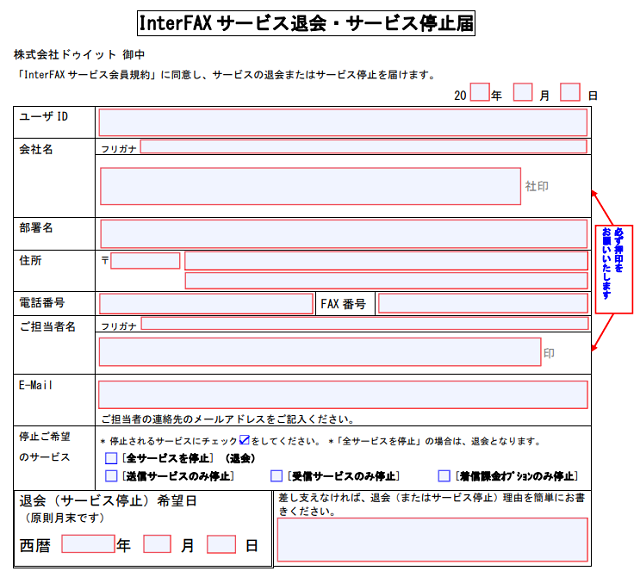
Task: Click the 社印 stamp label
Action: click(x=537, y=187)
